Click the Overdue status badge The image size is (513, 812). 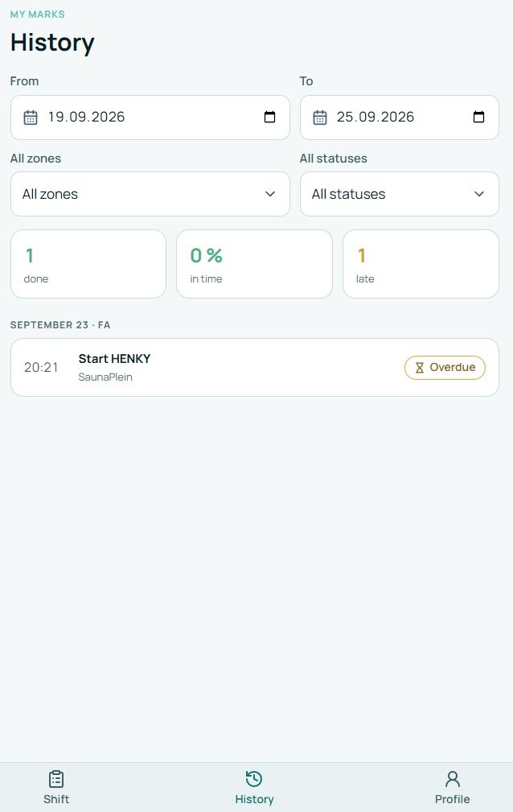(445, 368)
